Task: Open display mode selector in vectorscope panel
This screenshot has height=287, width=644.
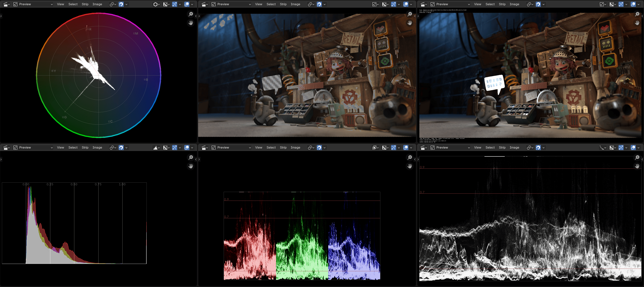Action: coord(156,4)
